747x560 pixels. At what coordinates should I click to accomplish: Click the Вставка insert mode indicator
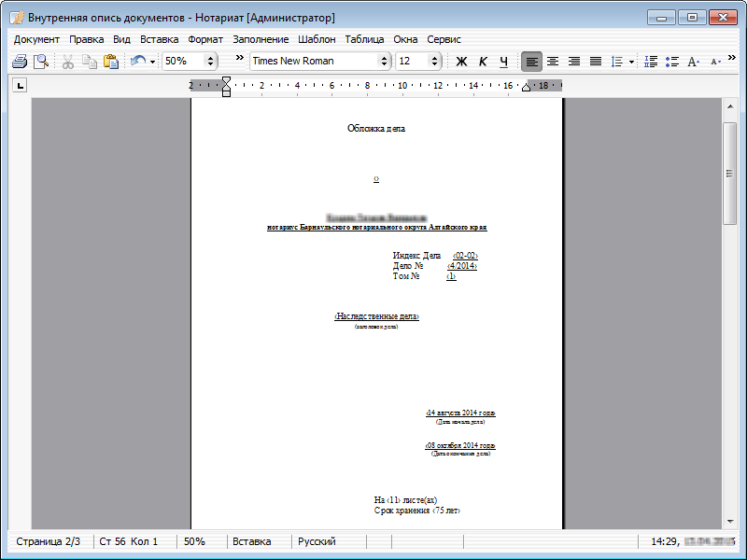click(x=252, y=541)
